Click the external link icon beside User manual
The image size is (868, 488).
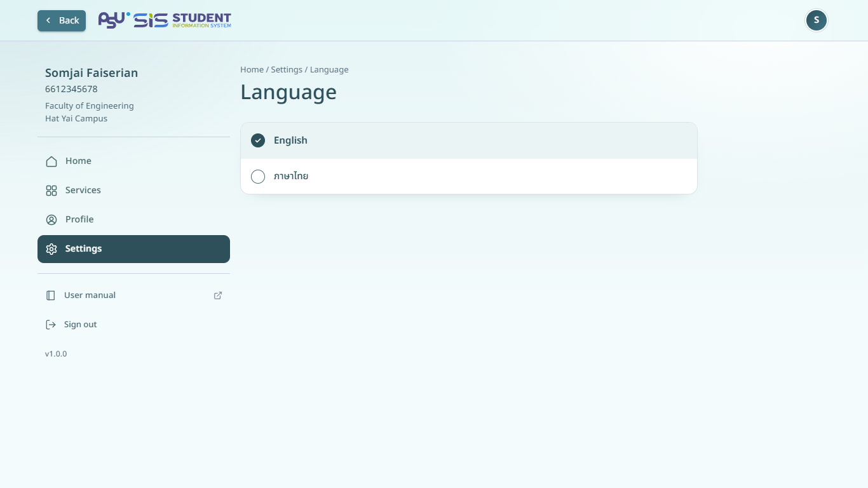tap(218, 295)
